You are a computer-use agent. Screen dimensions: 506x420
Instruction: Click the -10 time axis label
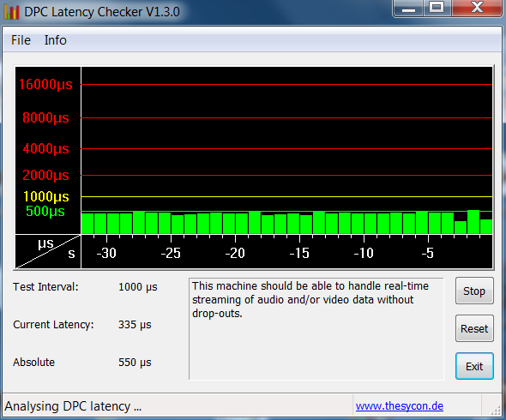364,253
